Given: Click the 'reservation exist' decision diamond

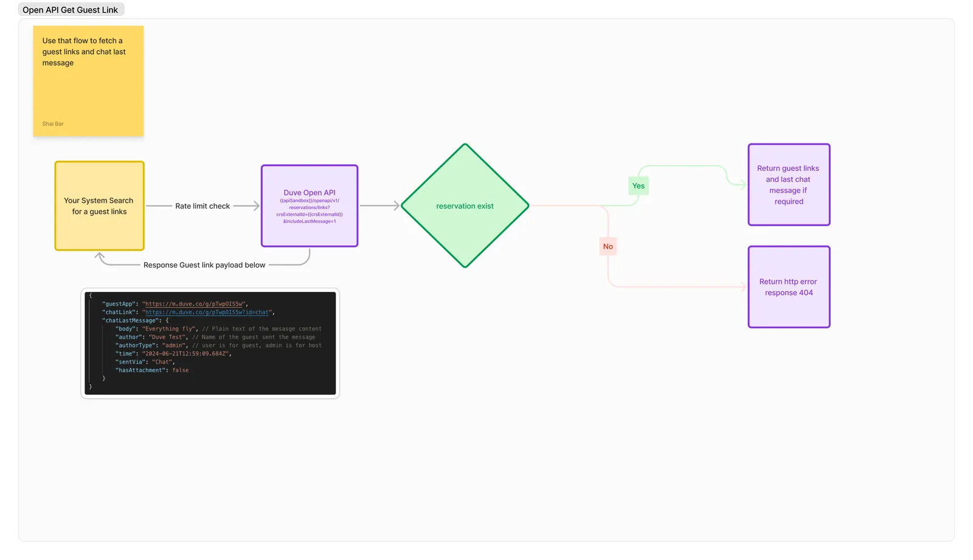Looking at the screenshot, I should (x=465, y=206).
